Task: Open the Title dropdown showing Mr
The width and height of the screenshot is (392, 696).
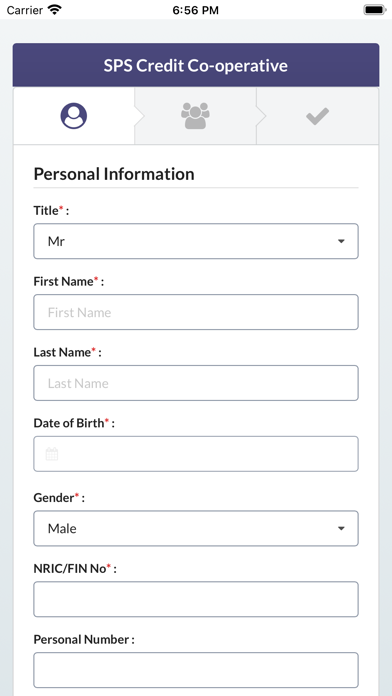Action: tap(196, 241)
